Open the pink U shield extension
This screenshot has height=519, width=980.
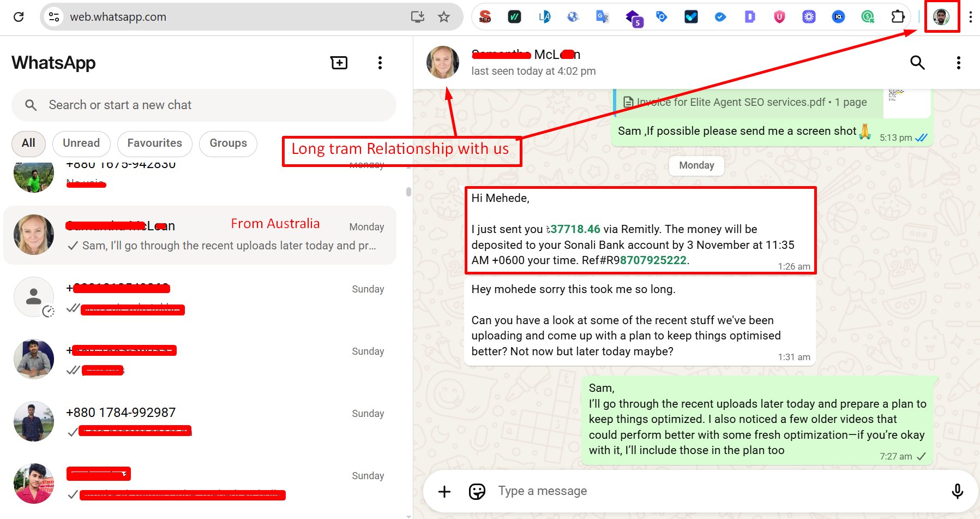click(779, 17)
